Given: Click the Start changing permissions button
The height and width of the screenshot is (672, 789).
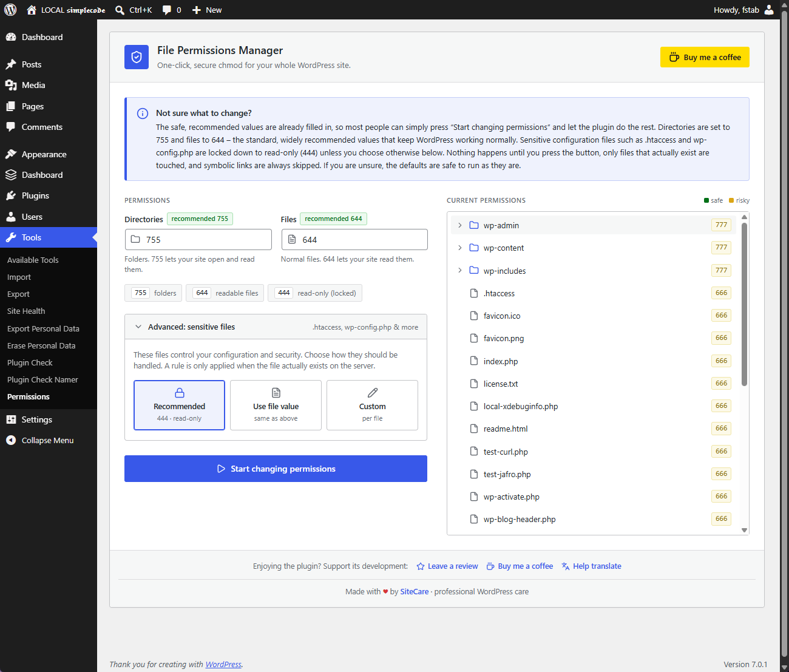Looking at the screenshot, I should tap(276, 469).
